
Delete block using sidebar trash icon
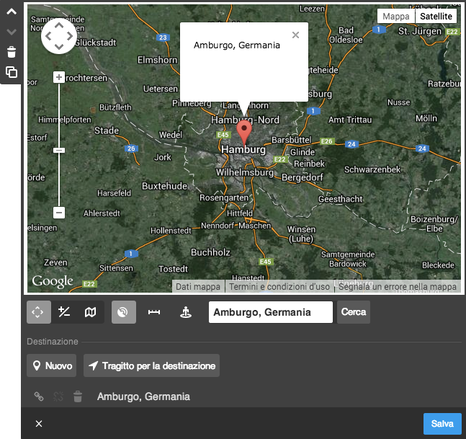coord(11,52)
